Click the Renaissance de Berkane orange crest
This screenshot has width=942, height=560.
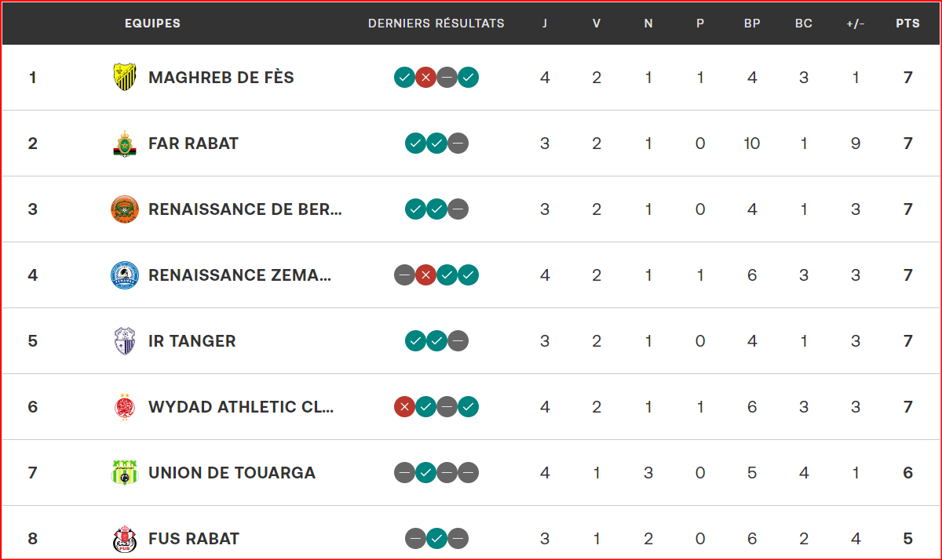125,209
